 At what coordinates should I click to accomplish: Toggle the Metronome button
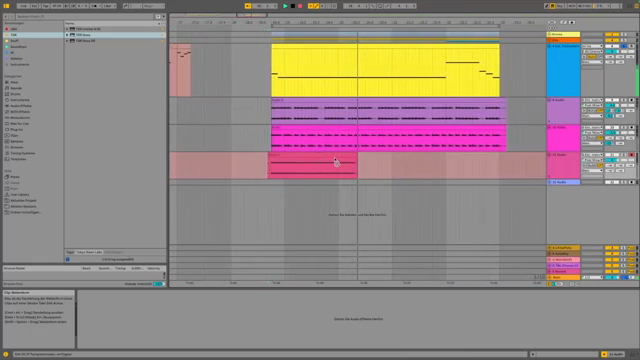point(95,6)
